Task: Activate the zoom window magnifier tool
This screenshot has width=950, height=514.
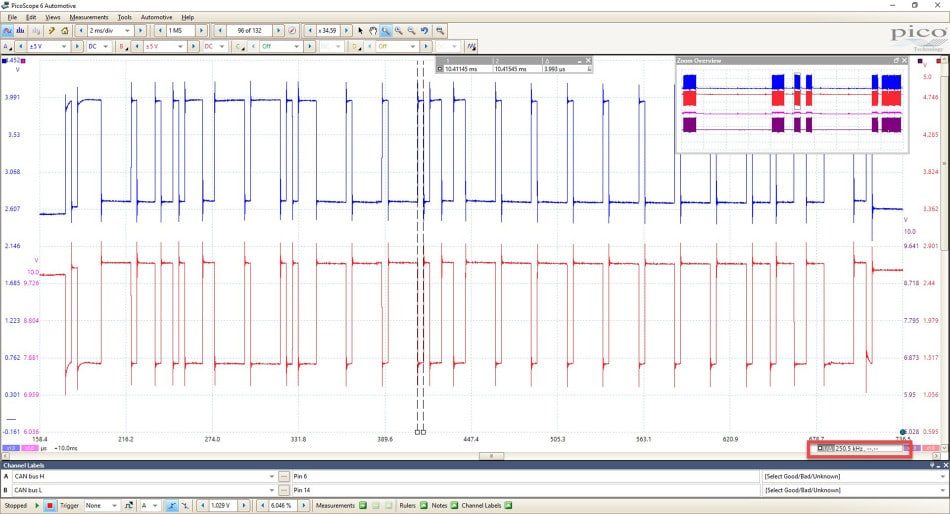Action: 385,30
